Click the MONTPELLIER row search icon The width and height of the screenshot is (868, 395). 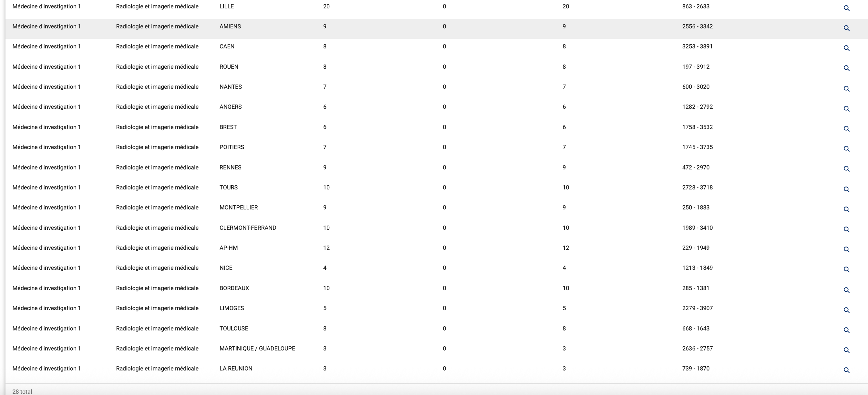846,209
